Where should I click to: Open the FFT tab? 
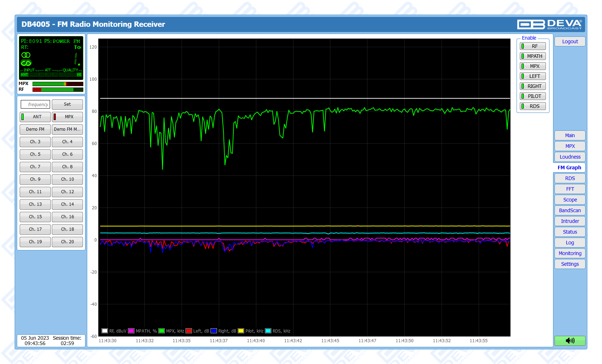[570, 189]
